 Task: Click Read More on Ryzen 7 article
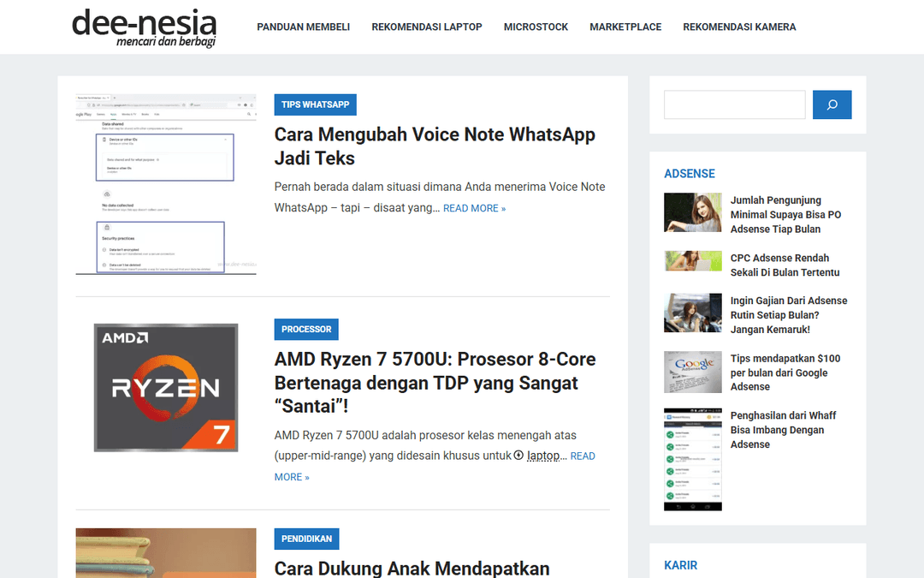[583, 456]
